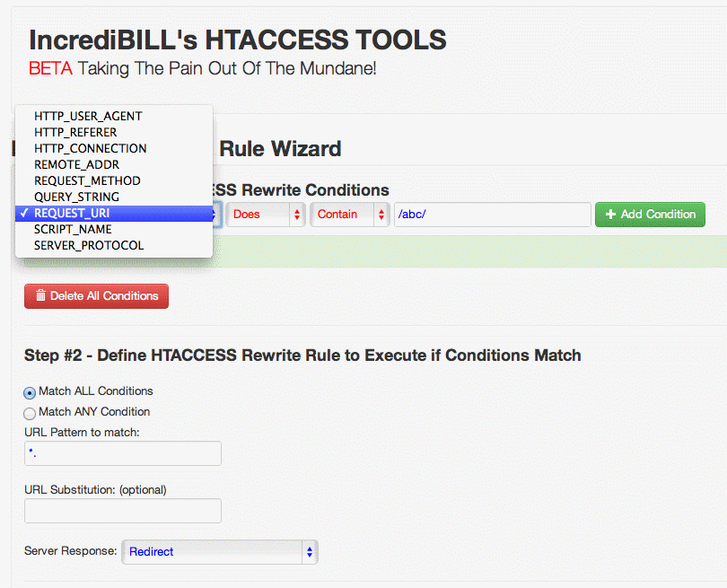Click the URL Substitution input field
The image size is (727, 588).
[123, 511]
